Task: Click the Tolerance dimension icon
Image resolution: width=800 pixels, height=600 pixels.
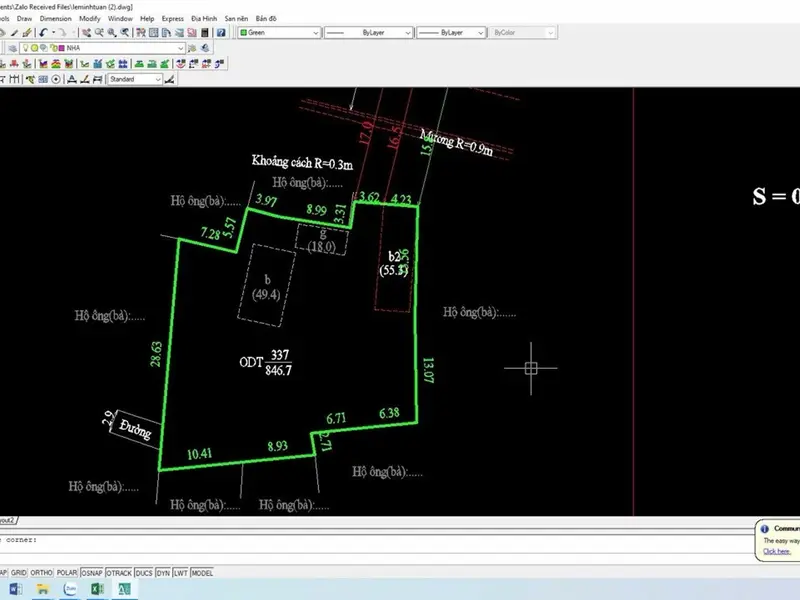Action: point(43,79)
